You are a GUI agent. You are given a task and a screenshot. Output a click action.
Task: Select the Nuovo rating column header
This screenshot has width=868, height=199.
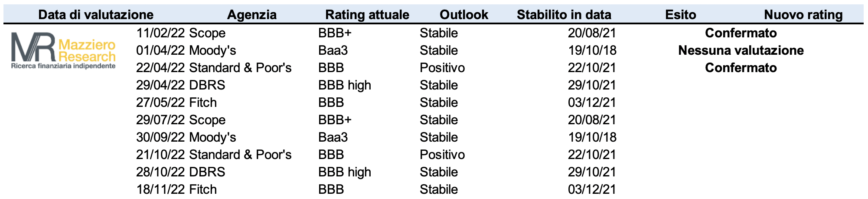coord(803,15)
